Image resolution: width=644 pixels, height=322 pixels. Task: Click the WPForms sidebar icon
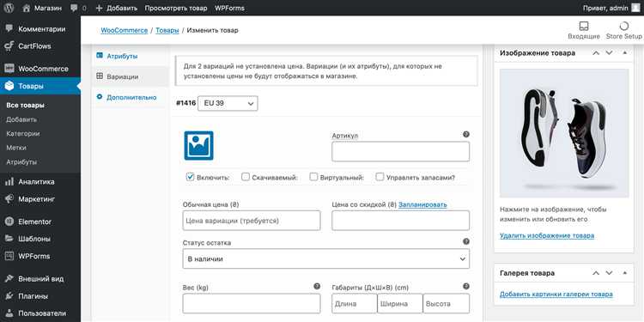click(x=9, y=256)
